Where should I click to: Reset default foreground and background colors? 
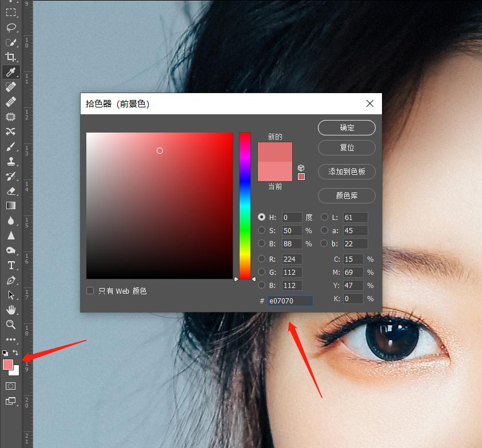5,353
